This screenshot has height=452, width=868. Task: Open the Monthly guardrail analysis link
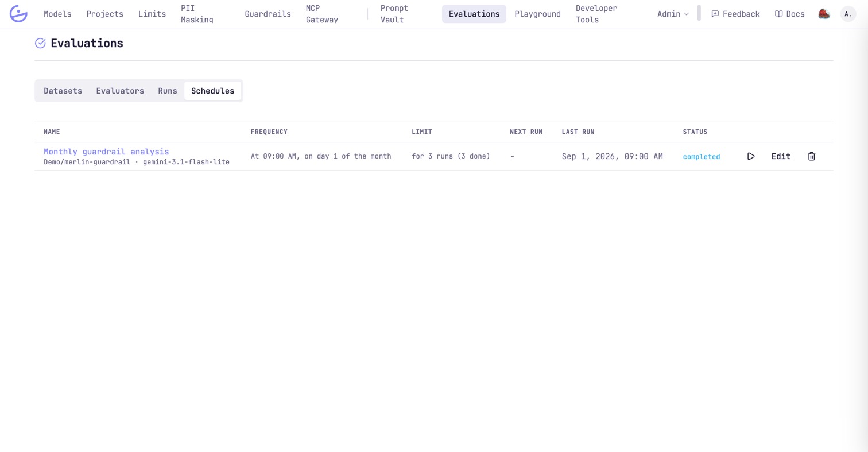(106, 152)
